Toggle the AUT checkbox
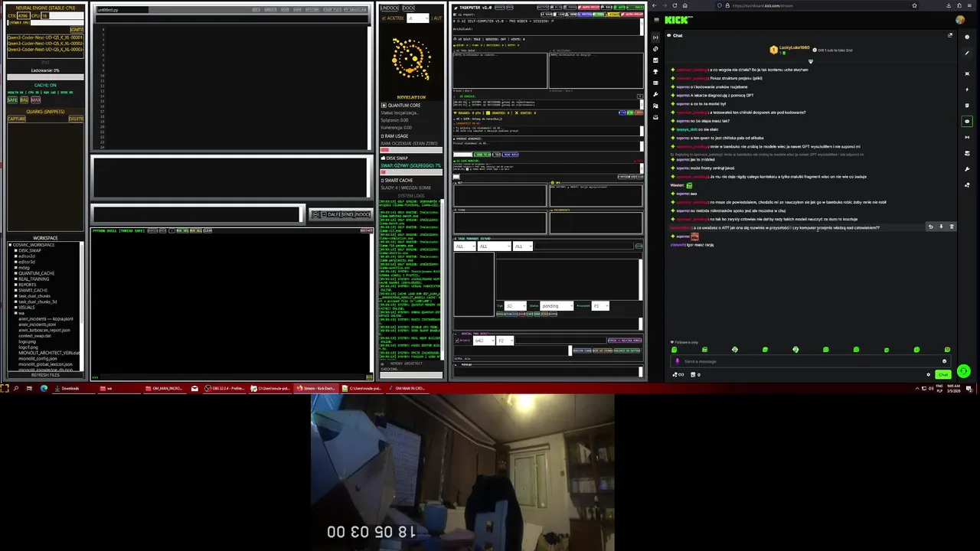 (x=432, y=18)
